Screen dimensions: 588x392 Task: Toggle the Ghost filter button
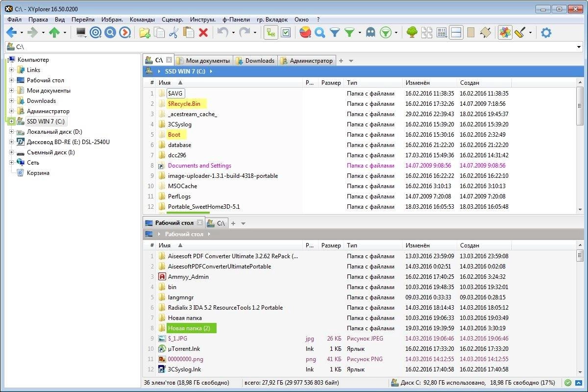tap(371, 33)
